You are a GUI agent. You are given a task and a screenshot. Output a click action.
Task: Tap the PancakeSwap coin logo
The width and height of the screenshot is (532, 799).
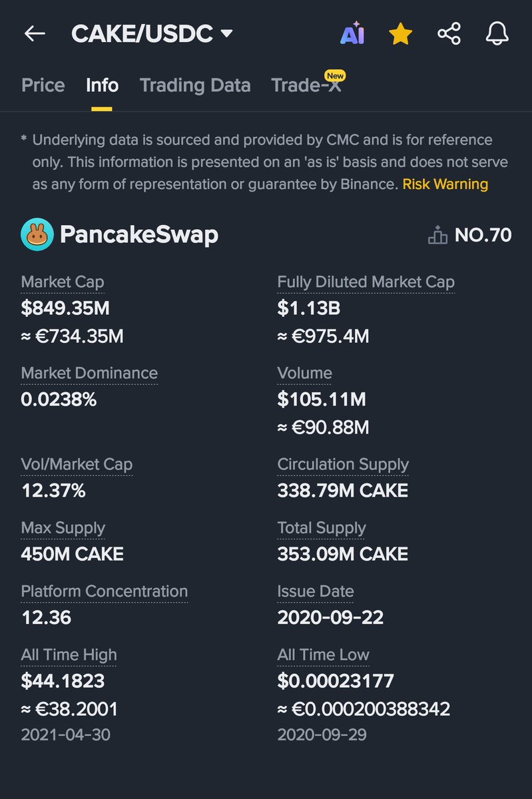tap(37, 234)
